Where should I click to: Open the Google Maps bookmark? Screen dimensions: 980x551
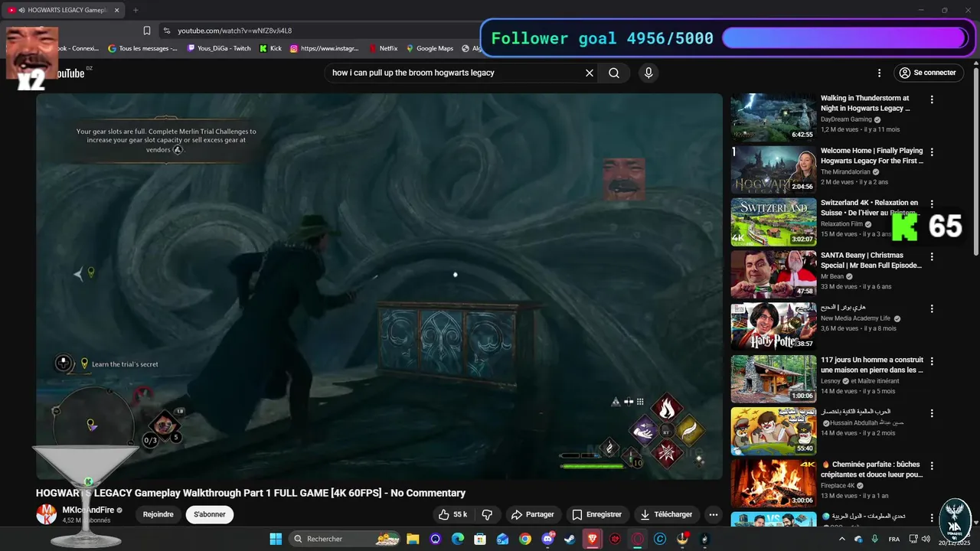430,48
